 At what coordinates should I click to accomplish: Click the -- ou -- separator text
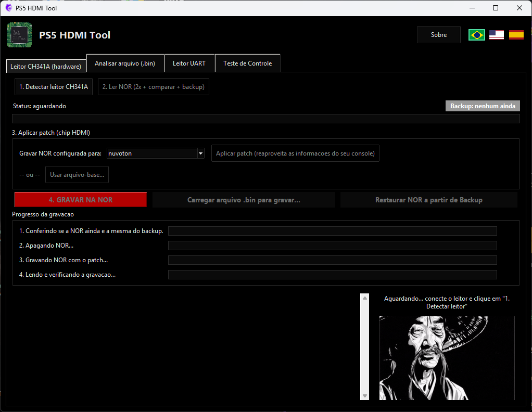[30, 175]
